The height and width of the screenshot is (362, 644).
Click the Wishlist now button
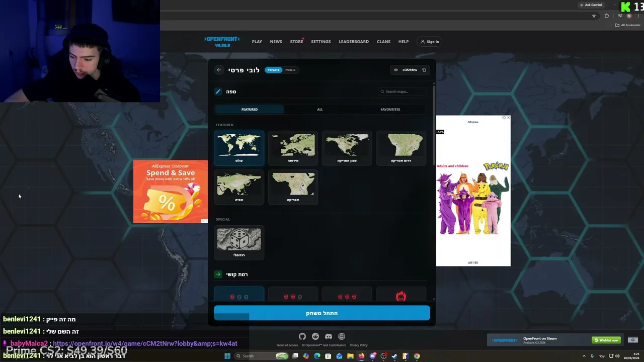607,340
